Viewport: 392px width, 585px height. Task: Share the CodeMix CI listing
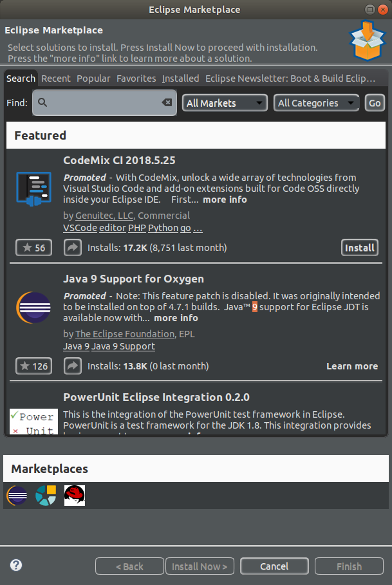coord(72,248)
